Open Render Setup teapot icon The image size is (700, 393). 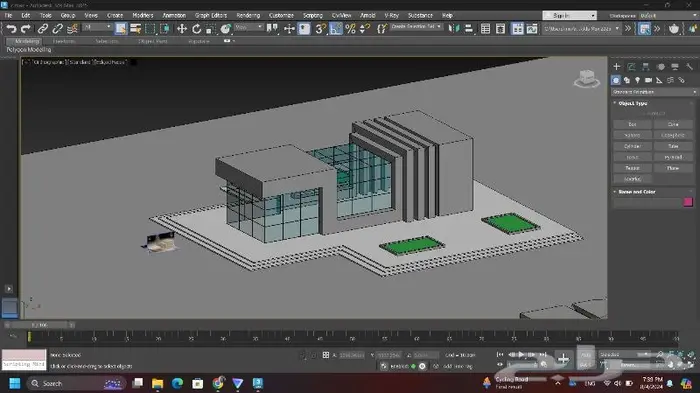pyautogui.click(x=674, y=29)
